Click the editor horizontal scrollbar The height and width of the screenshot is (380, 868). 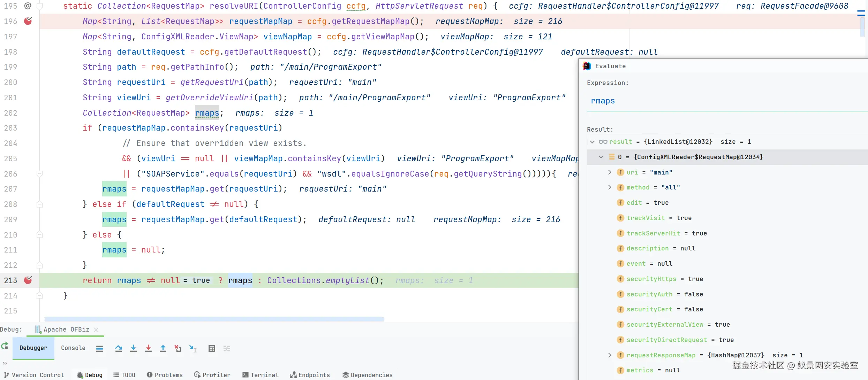[214, 319]
